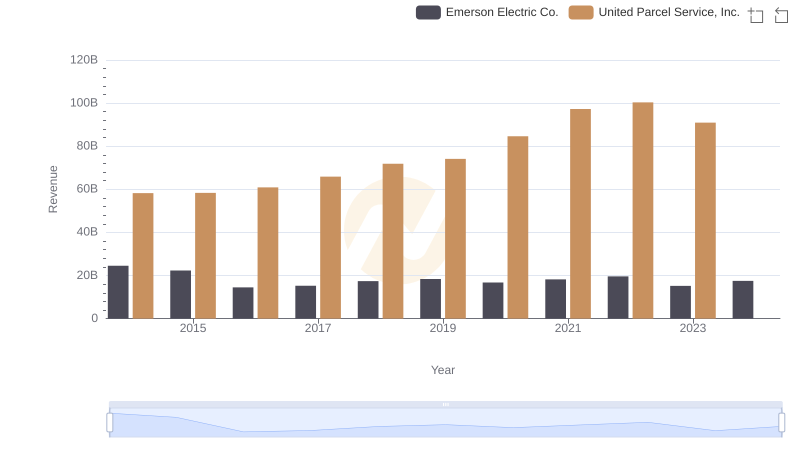
Task: Select the UPS bar for 2020
Action: point(518,227)
